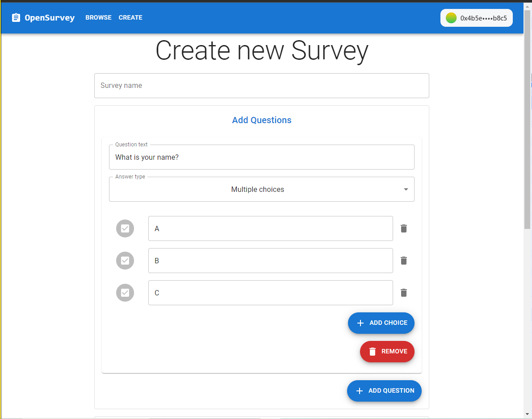Click the plus icon on ADD QUESTION
Screen dimensions: 532x419
[x=360, y=390]
